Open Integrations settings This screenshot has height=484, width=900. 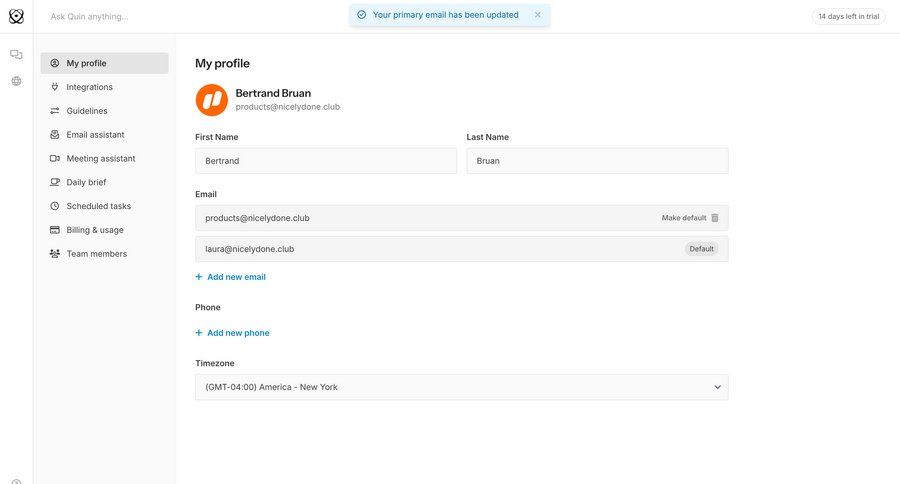click(x=89, y=87)
